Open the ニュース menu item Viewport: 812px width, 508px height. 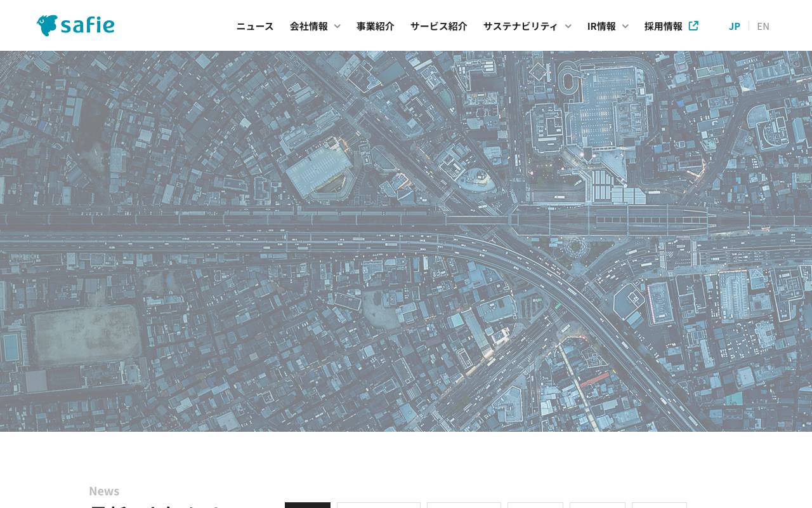pyautogui.click(x=254, y=26)
